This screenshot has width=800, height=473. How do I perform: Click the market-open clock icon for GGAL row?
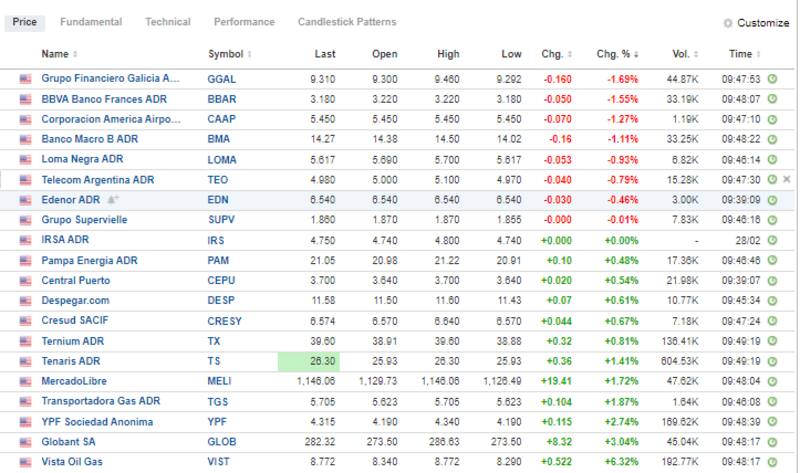coord(772,78)
